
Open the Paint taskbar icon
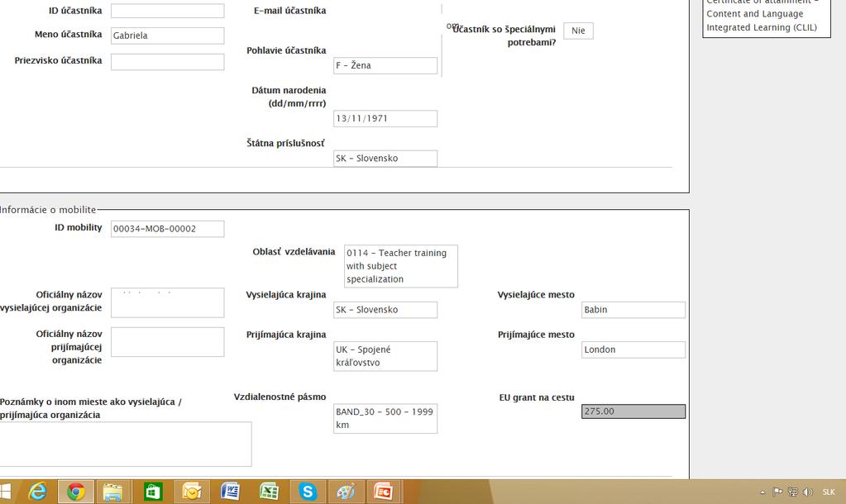point(346,492)
